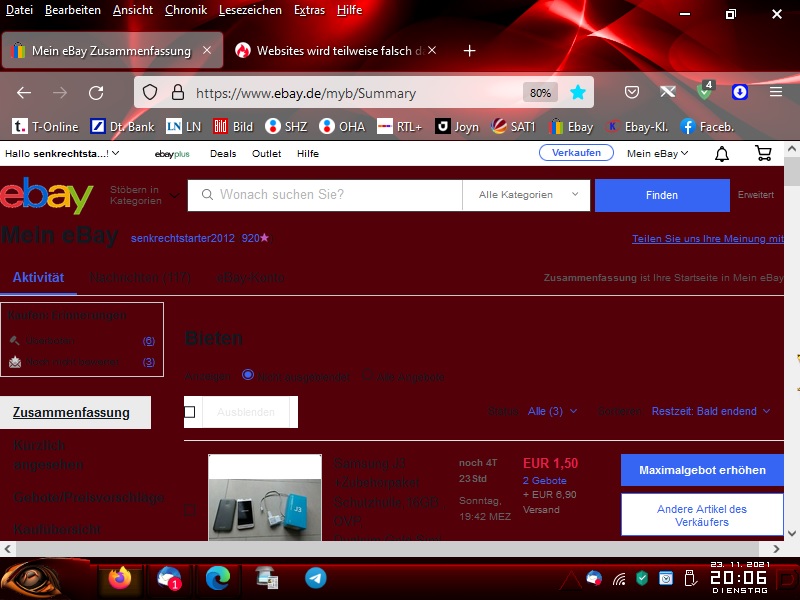Expand the 'Alle (3)' filter dropdown
800x600 pixels.
552,411
